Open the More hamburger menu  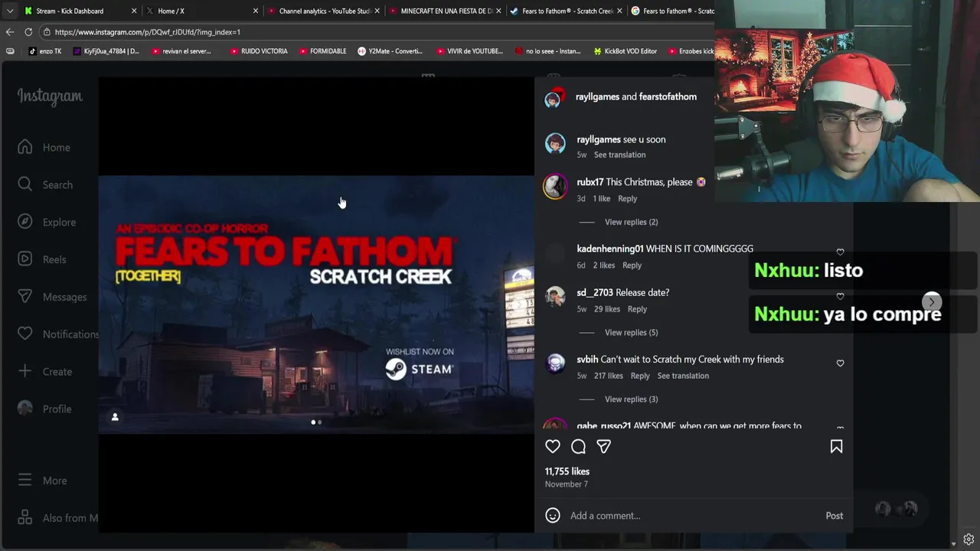coord(25,480)
